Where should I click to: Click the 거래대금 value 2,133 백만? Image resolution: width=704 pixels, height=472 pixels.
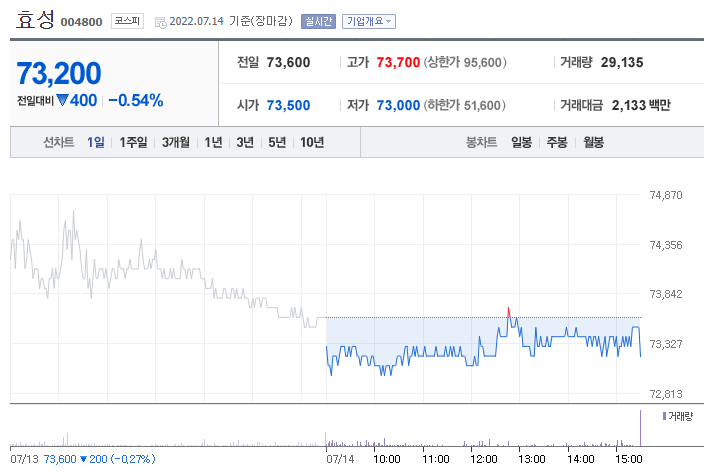[641, 106]
